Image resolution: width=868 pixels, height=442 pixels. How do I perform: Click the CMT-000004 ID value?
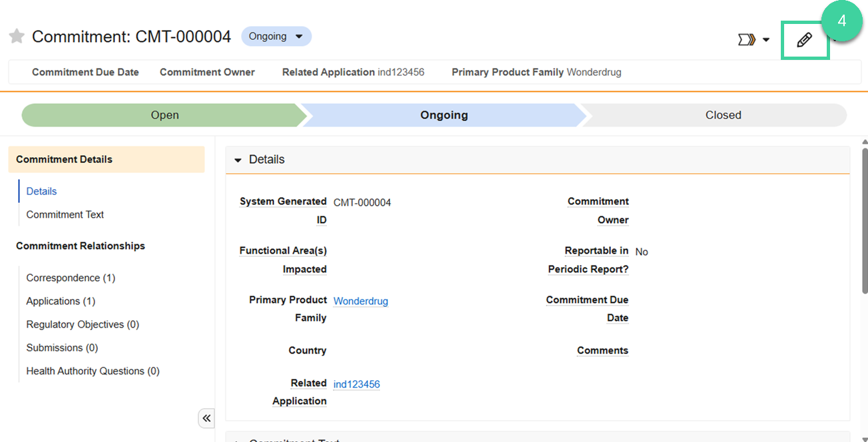tap(362, 202)
